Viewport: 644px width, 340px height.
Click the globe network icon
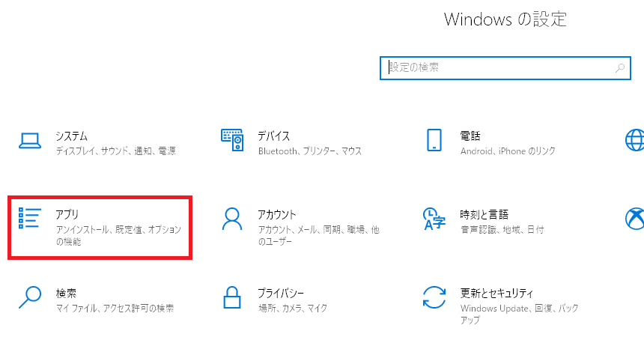[x=634, y=140]
